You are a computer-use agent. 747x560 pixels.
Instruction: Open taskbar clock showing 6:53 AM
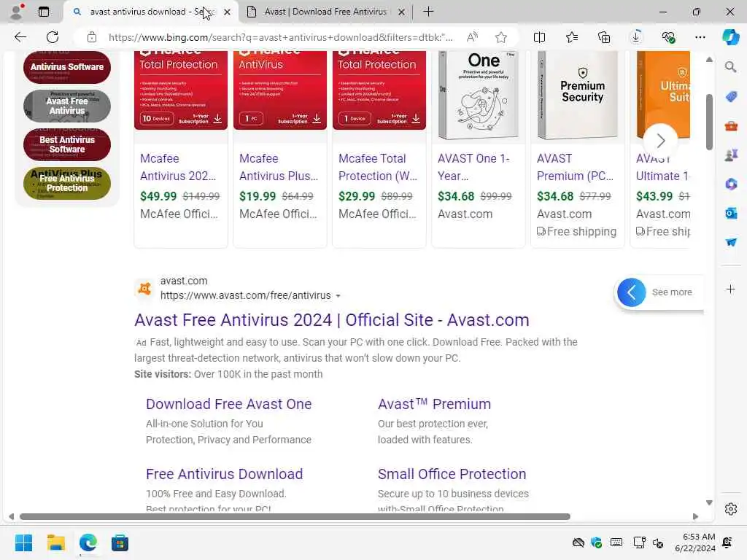pos(695,542)
